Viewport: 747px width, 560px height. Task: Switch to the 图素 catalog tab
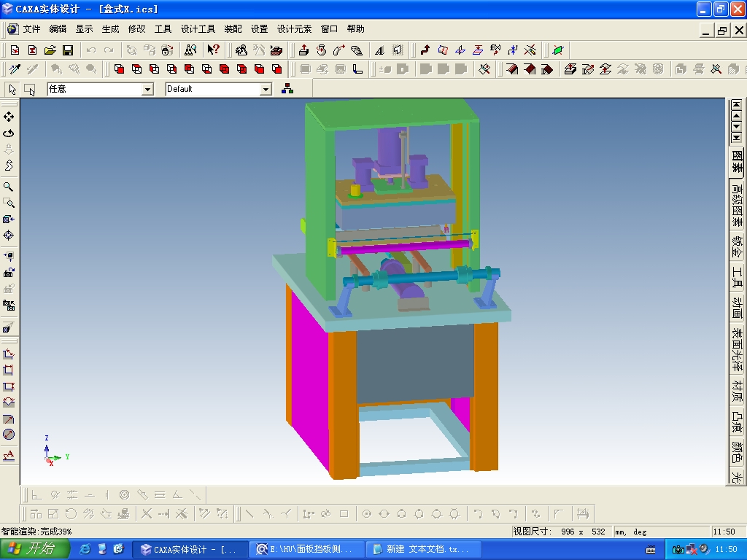click(737, 162)
